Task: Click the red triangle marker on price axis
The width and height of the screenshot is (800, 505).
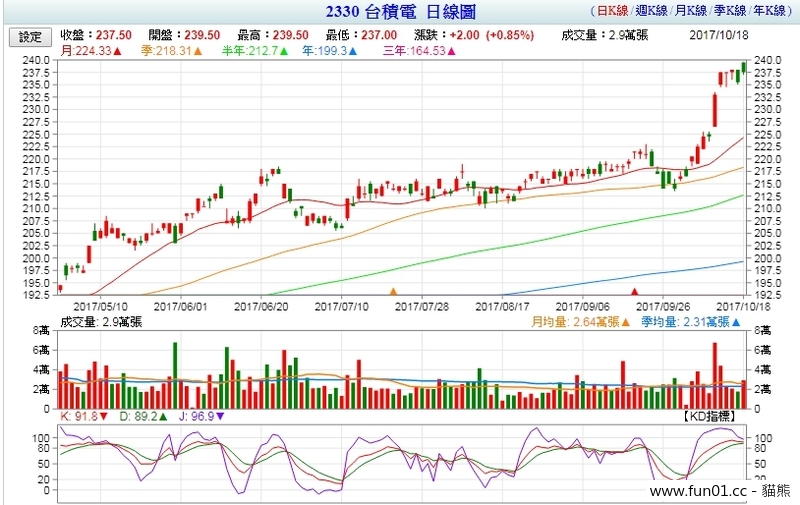Action: [634, 292]
